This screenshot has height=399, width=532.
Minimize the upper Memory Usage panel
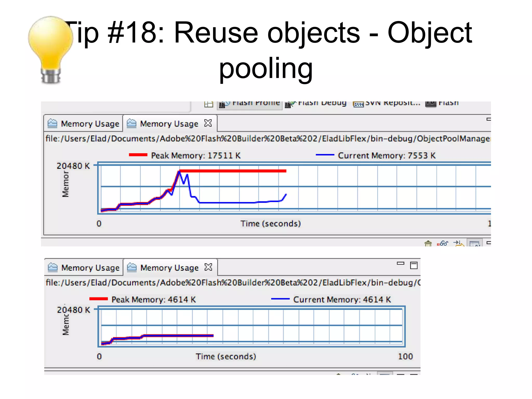[489, 119]
